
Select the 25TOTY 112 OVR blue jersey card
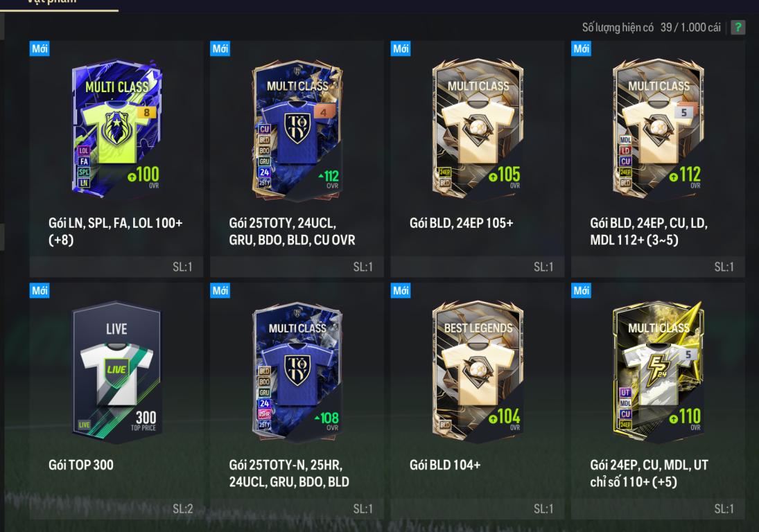click(297, 130)
